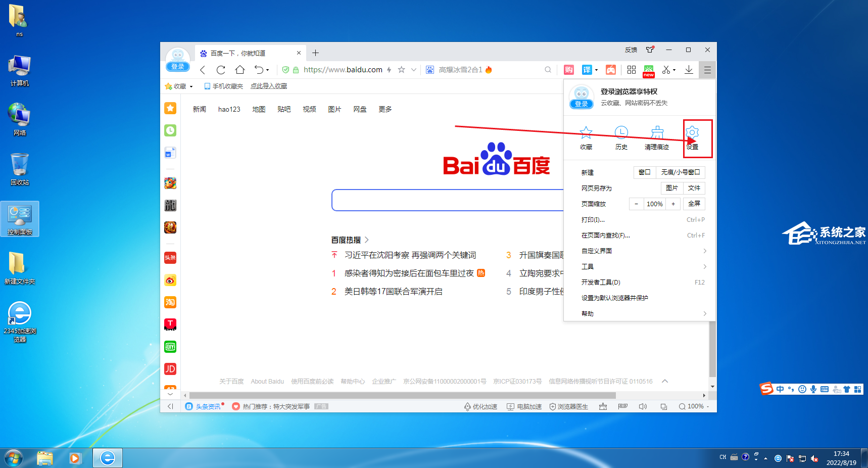Switch to the 百度一下，你就知道 tab
Image resolution: width=868 pixels, height=468 pixels.
[250, 53]
